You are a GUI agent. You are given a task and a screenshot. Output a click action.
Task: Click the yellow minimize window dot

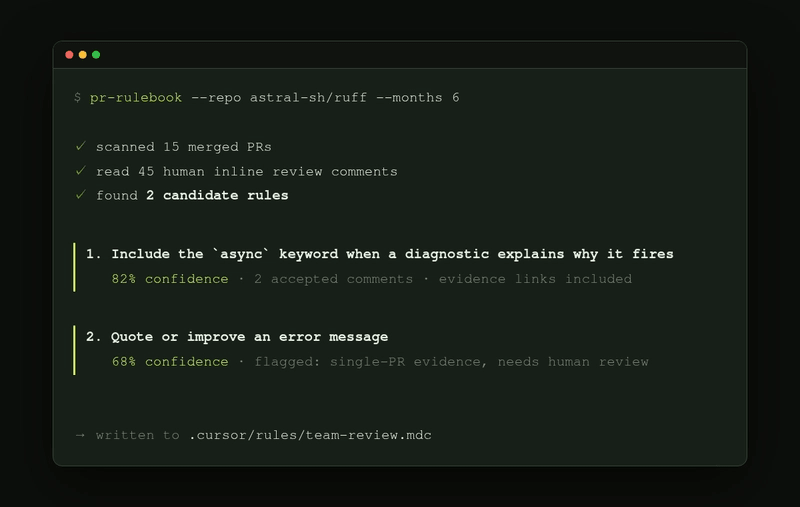83,55
